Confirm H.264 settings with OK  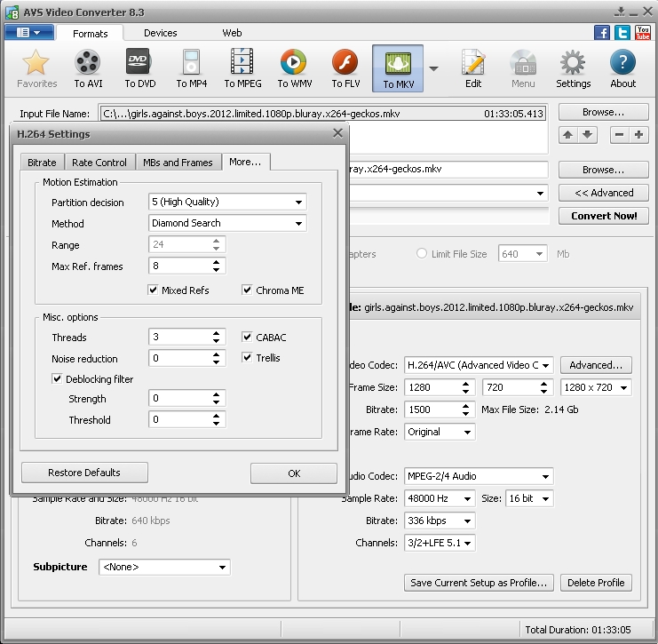click(294, 473)
